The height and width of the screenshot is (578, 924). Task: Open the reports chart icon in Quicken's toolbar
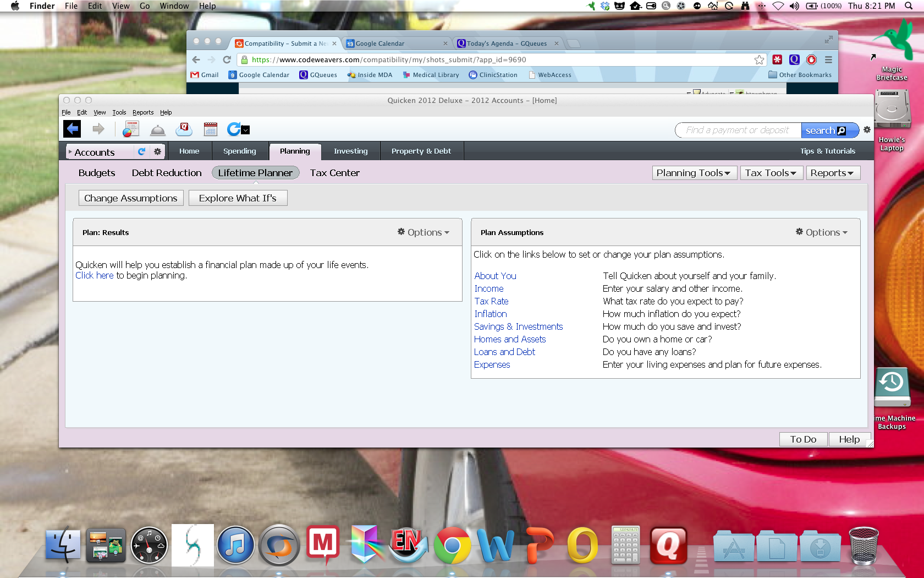(130, 129)
